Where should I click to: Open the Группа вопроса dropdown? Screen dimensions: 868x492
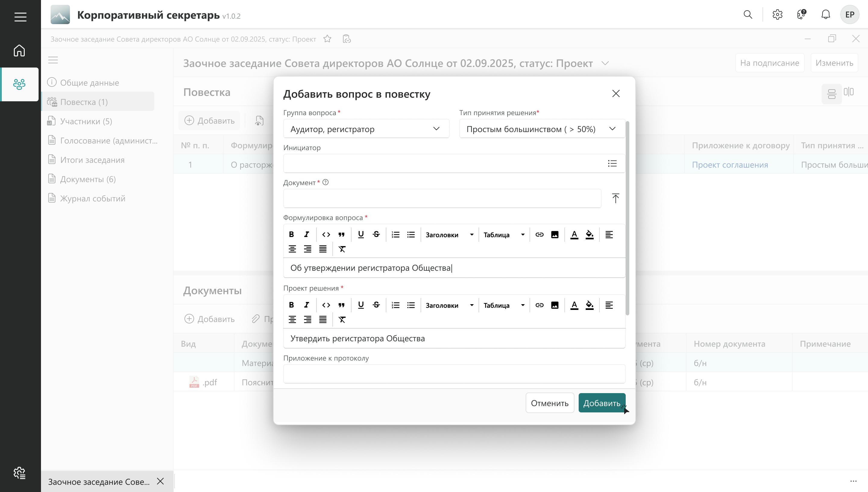point(366,129)
